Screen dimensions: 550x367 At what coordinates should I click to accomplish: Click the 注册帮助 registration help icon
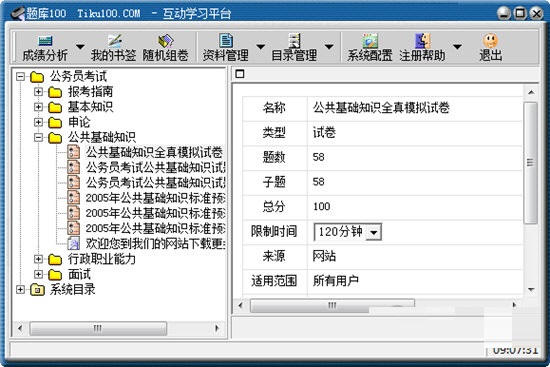422,41
